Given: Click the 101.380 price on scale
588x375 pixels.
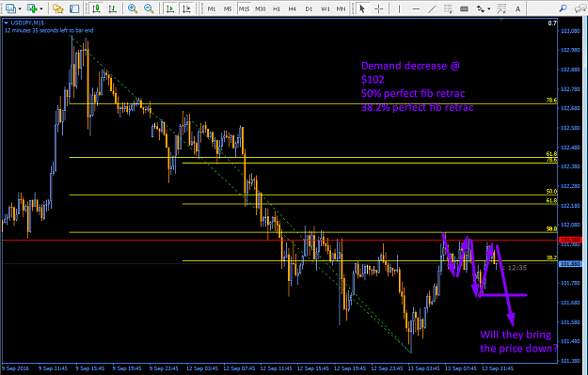Looking at the screenshot, I should coord(570,361).
